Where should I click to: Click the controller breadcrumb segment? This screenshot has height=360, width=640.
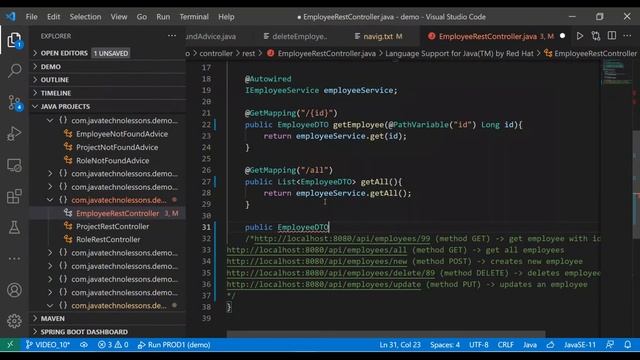click(216, 53)
